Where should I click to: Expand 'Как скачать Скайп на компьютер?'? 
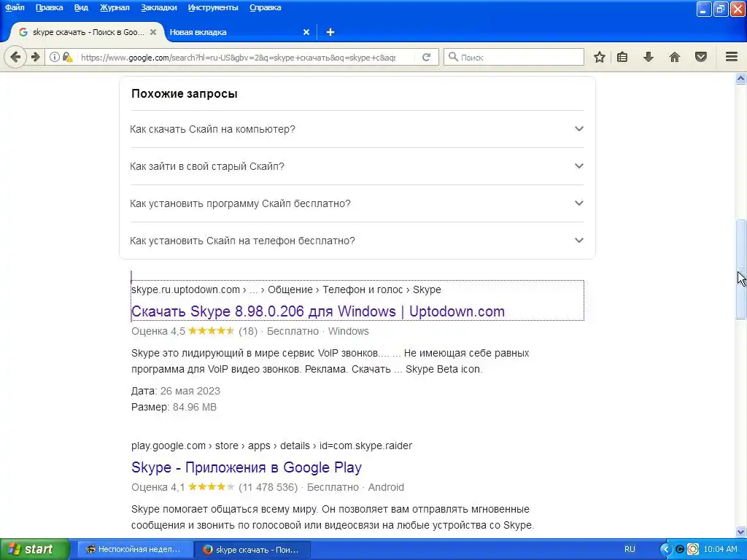(357, 129)
